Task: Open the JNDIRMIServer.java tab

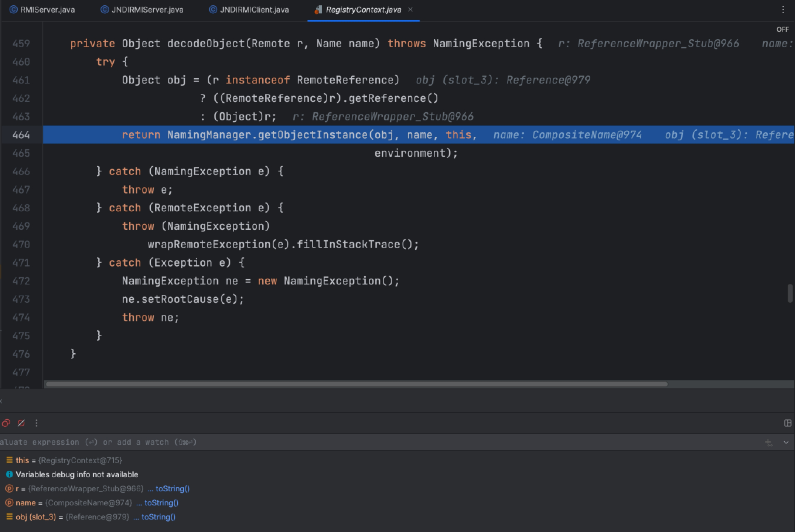Action: (x=142, y=10)
